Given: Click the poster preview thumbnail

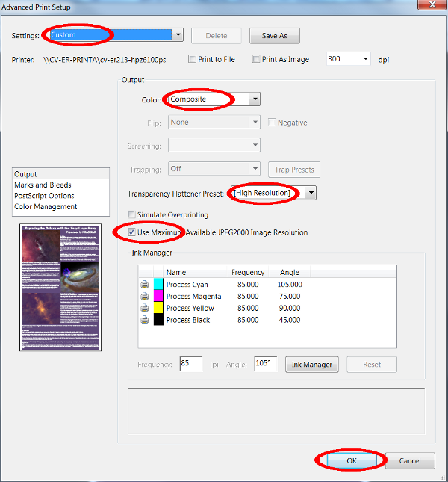Looking at the screenshot, I should (60, 287).
